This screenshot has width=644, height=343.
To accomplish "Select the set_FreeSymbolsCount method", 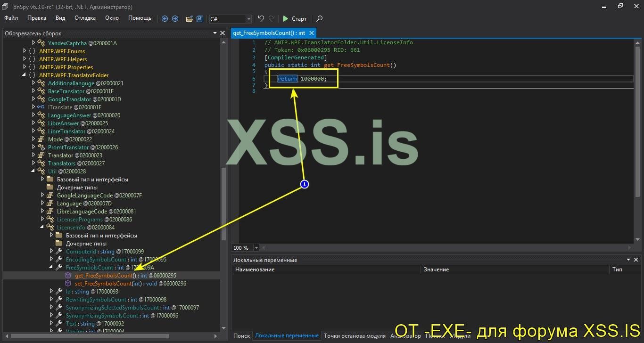I will click(131, 284).
